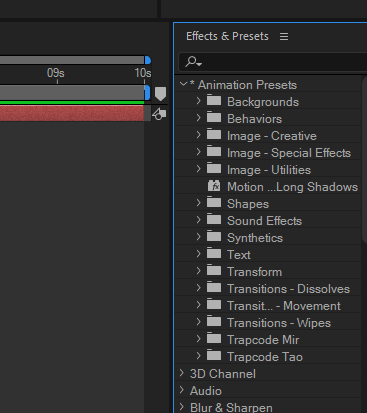Expand the Behaviors preset folder
The width and height of the screenshot is (367, 413).
[x=199, y=118]
